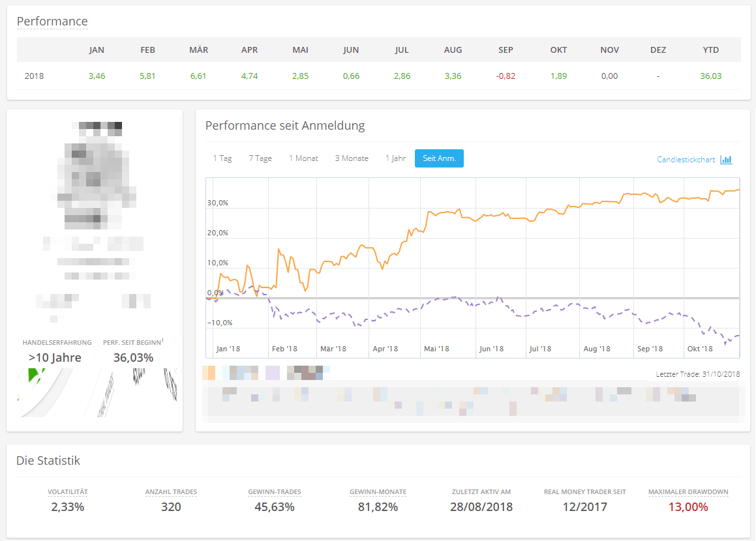
Task: Click the October value 1,89
Action: [x=559, y=76]
